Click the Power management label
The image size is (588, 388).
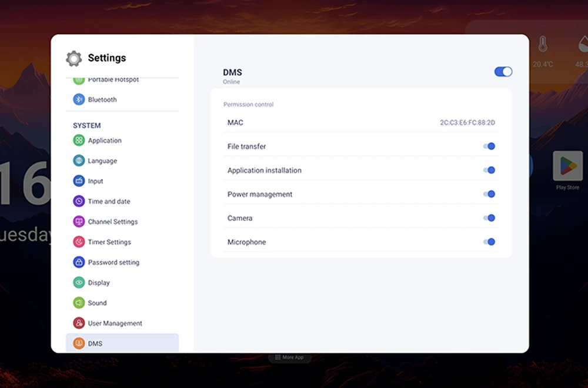tap(260, 194)
